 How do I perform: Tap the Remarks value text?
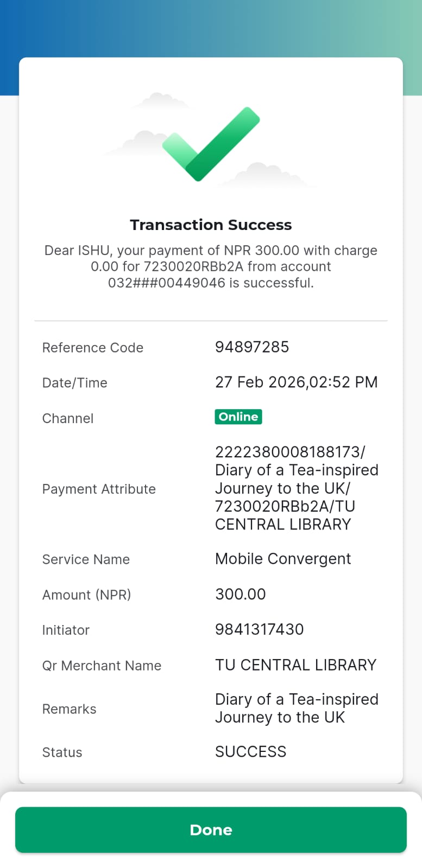pyautogui.click(x=296, y=709)
